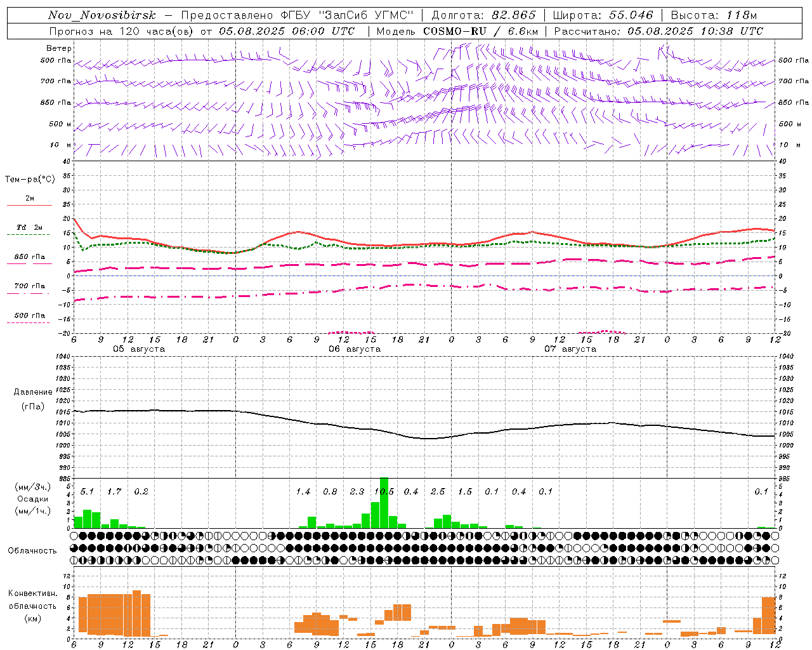Click the date label "06 августа"
The width and height of the screenshot is (812, 650).
click(x=355, y=349)
